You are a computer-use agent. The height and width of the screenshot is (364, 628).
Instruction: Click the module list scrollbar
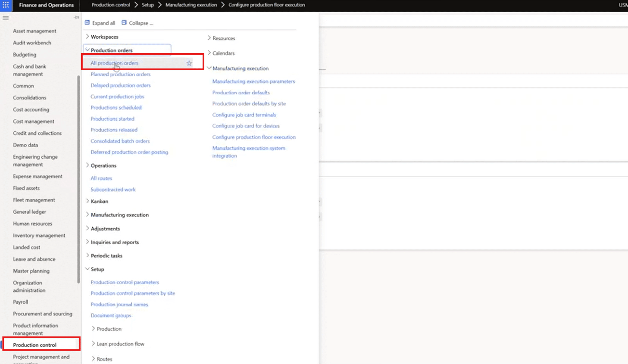pos(78,179)
